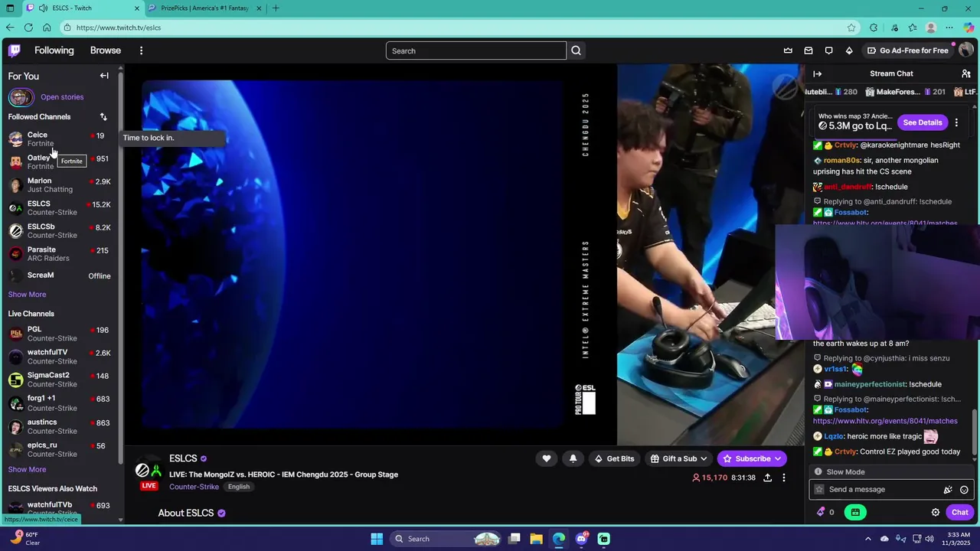
Task: Open Prime loot crown icon
Action: (x=788, y=51)
